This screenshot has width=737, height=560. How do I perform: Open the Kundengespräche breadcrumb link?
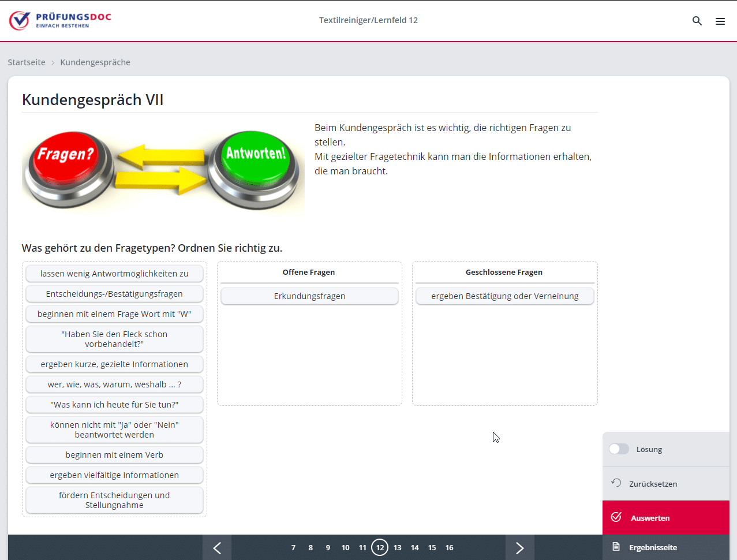point(95,62)
